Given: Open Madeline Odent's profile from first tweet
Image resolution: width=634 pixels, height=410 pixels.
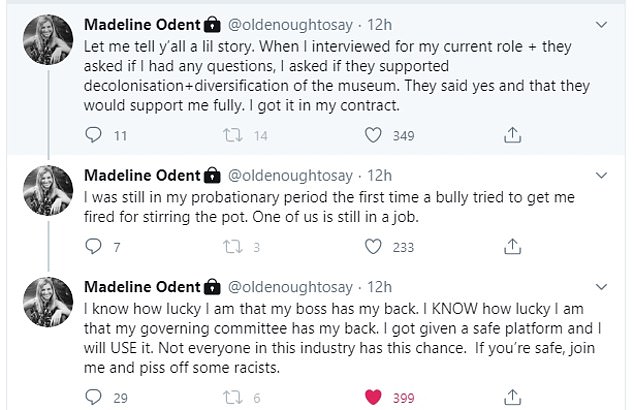Looking at the screenshot, I should pos(142,23).
